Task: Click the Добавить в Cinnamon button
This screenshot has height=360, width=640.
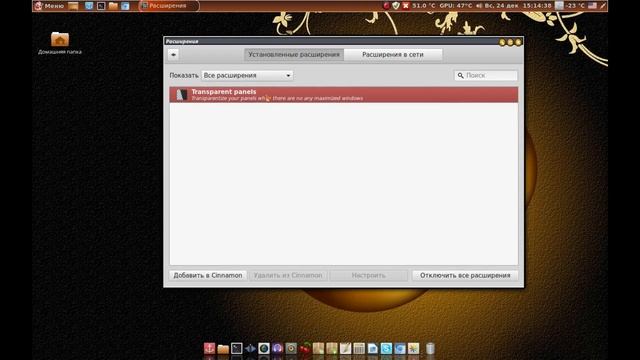Action: (x=208, y=276)
